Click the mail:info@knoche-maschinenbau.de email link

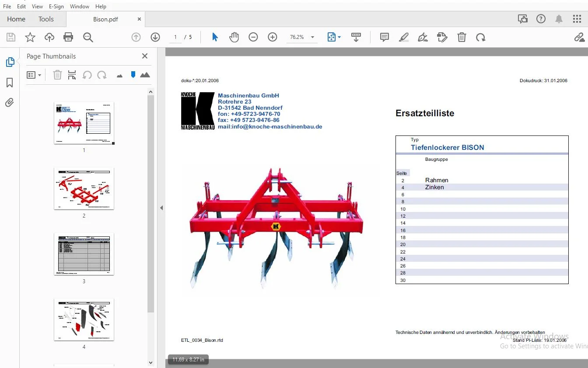(x=270, y=127)
